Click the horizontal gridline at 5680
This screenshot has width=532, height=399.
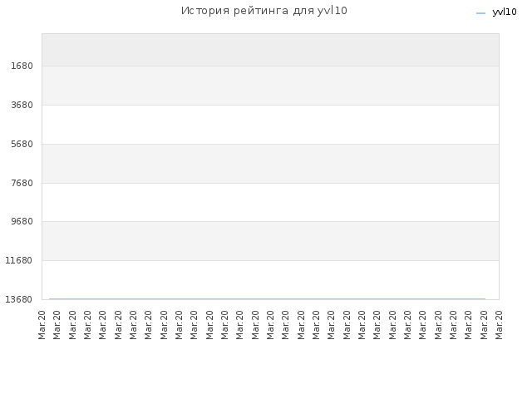[270, 144]
